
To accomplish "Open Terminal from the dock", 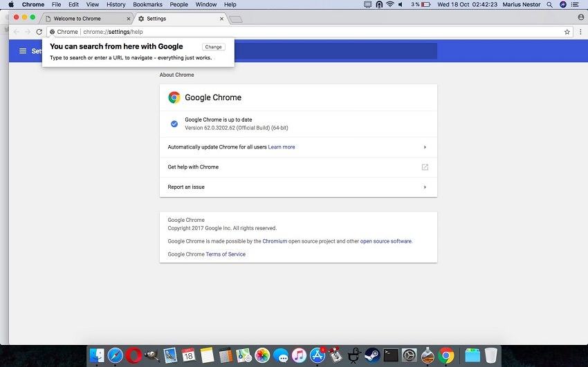I will pyautogui.click(x=391, y=355).
